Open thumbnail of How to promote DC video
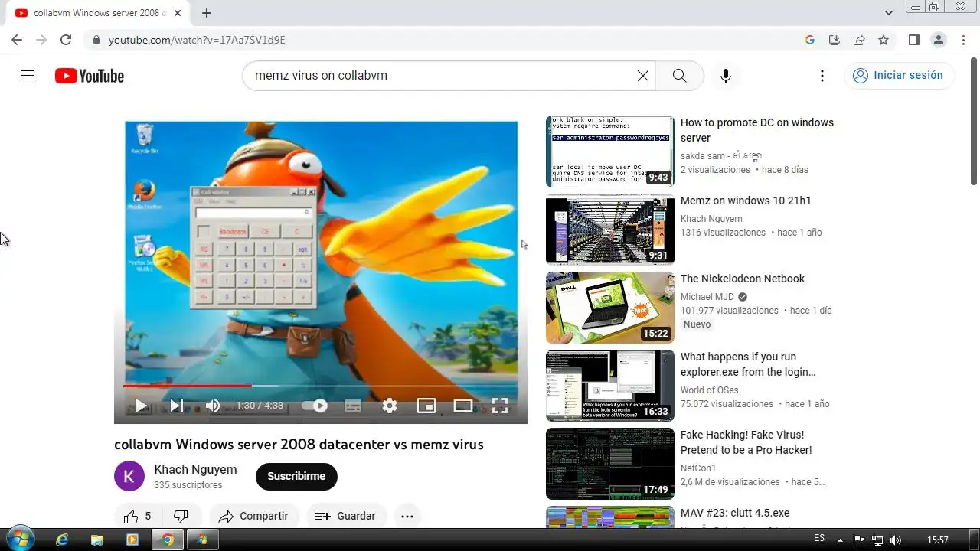 [610, 152]
